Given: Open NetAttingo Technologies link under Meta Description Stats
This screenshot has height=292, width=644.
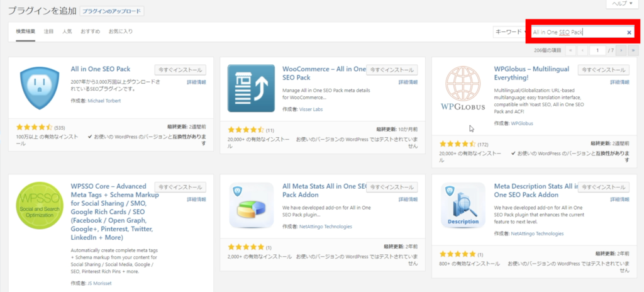Looking at the screenshot, I should 537,233.
